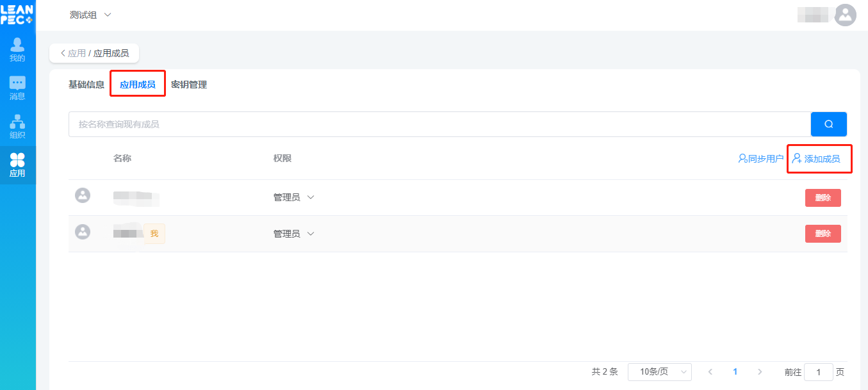Open the 我的 profile sidebar icon
The image size is (868, 390).
point(17,50)
